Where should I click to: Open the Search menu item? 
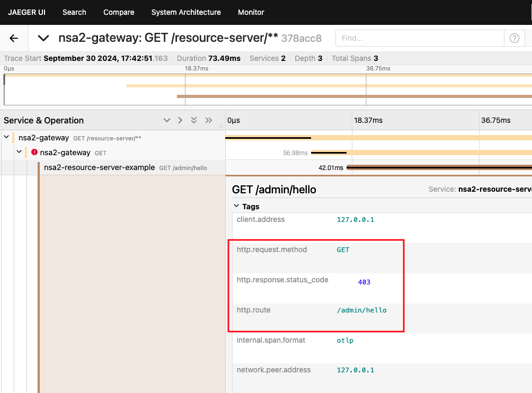click(x=74, y=12)
